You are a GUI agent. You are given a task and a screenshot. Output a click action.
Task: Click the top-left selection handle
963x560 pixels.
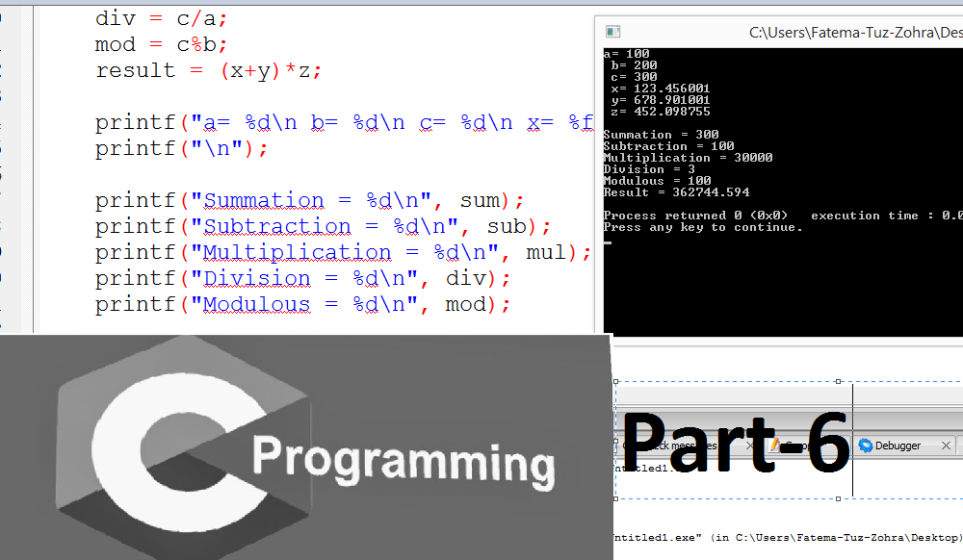[x=616, y=382]
